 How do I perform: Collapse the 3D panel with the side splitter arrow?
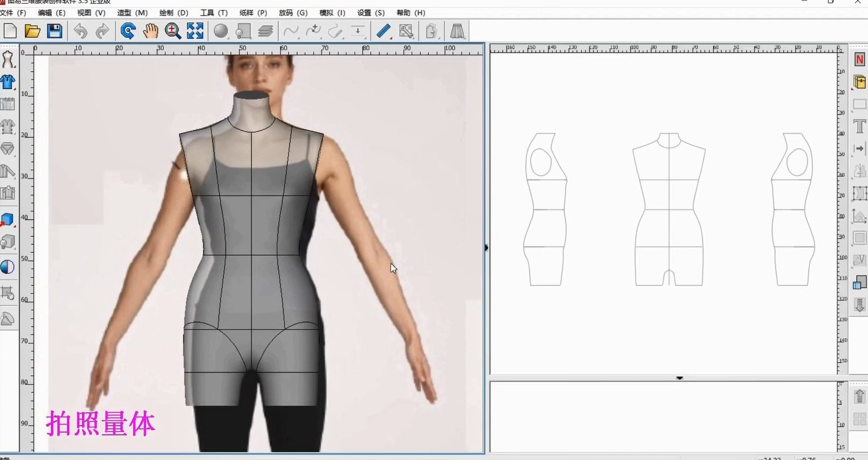point(487,248)
